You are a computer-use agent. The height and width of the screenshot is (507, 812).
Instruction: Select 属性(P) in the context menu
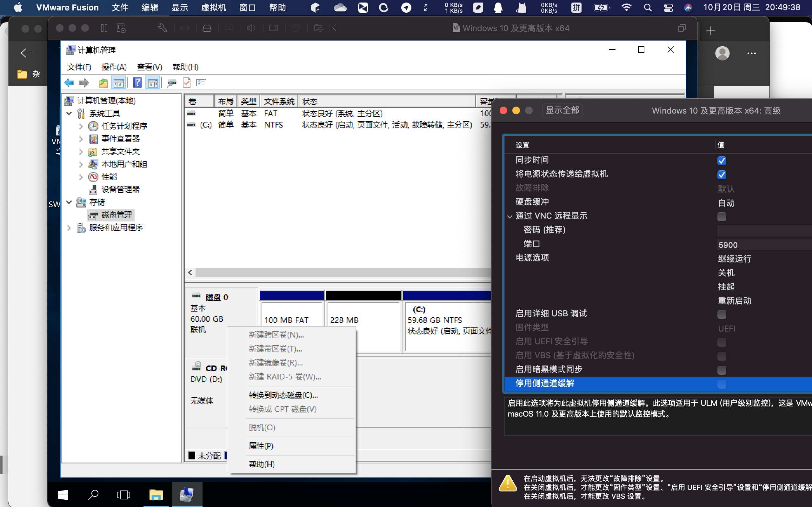pyautogui.click(x=261, y=446)
